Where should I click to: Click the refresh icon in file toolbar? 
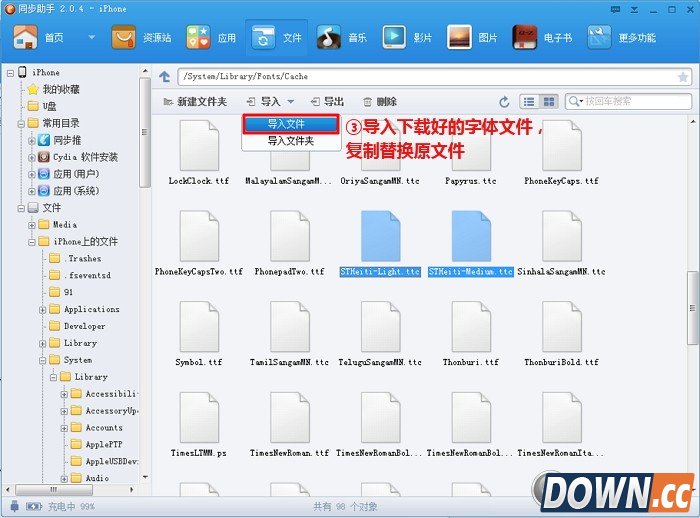pos(504,102)
